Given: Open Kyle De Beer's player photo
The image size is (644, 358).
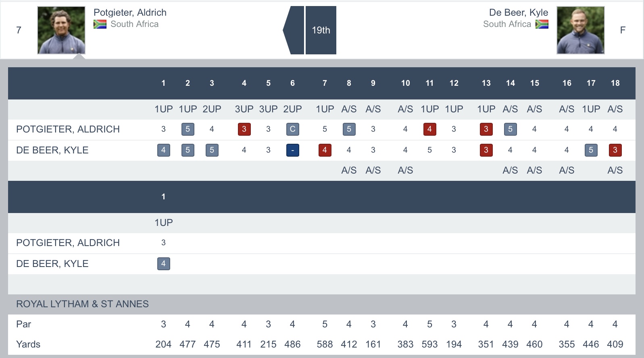Looking at the screenshot, I should pyautogui.click(x=580, y=30).
